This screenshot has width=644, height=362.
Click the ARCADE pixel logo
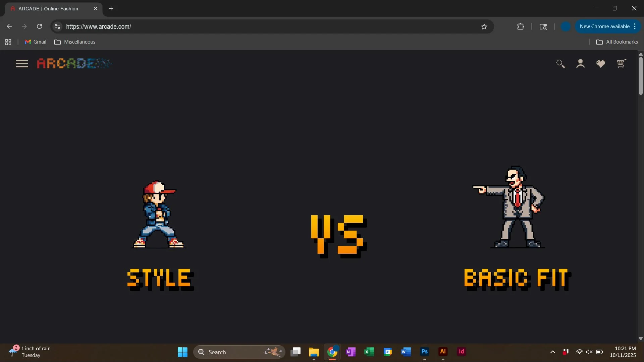pos(74,63)
